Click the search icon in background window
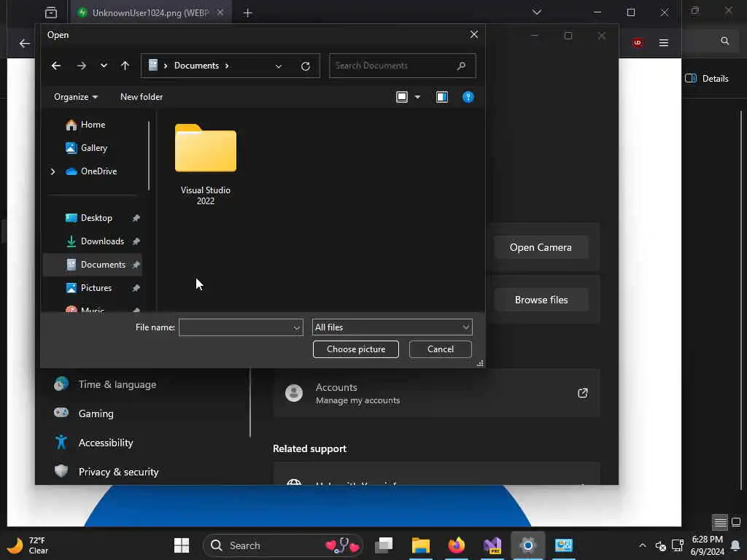 coord(724,41)
